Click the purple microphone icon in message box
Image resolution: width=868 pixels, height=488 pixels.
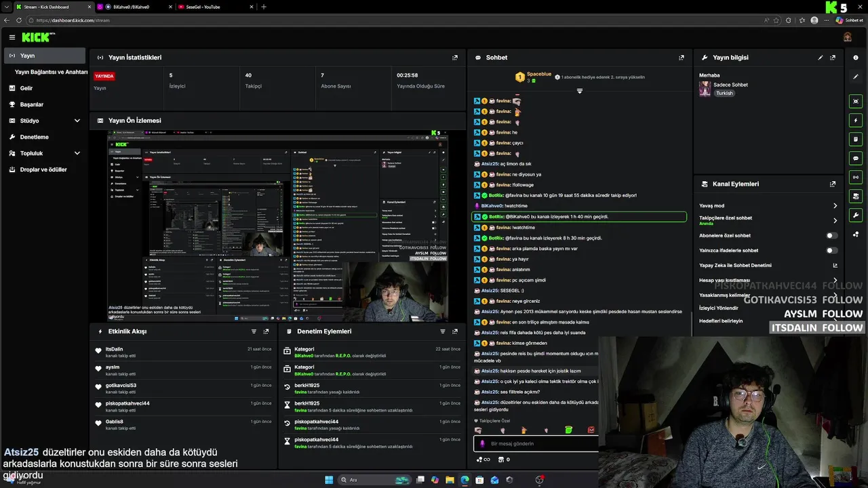pos(482,444)
